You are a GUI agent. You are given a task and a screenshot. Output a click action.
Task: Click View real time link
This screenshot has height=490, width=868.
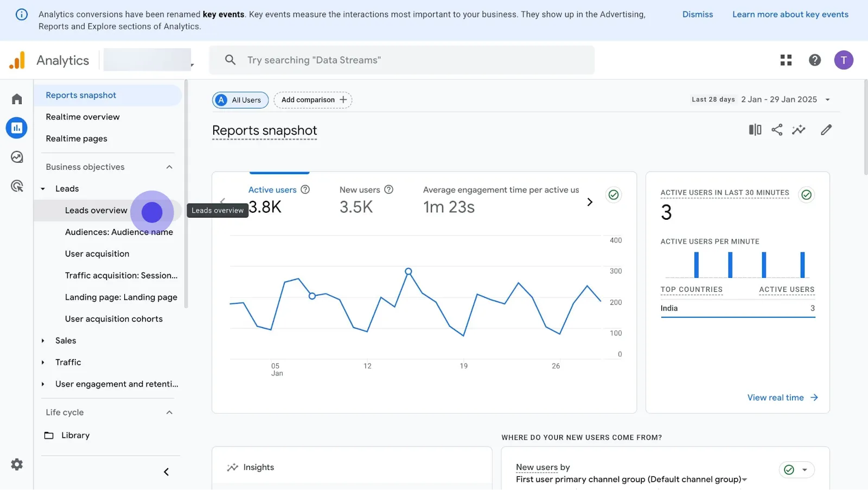(x=775, y=398)
